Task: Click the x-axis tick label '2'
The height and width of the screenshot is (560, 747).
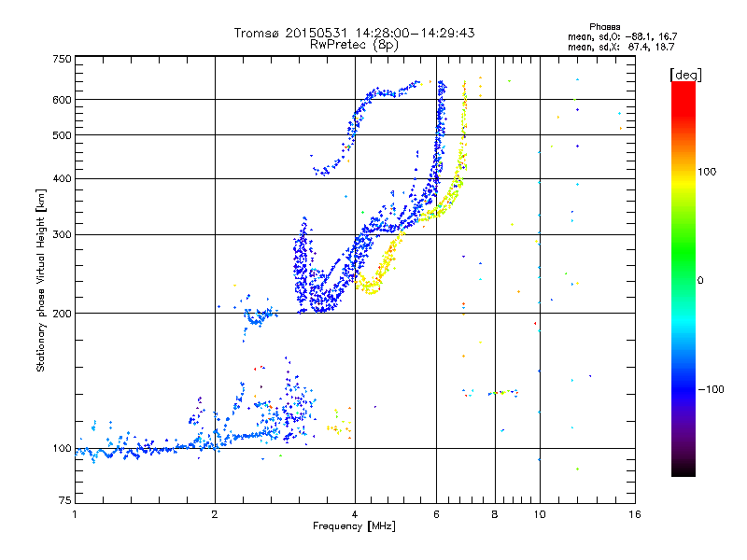Action: (215, 514)
